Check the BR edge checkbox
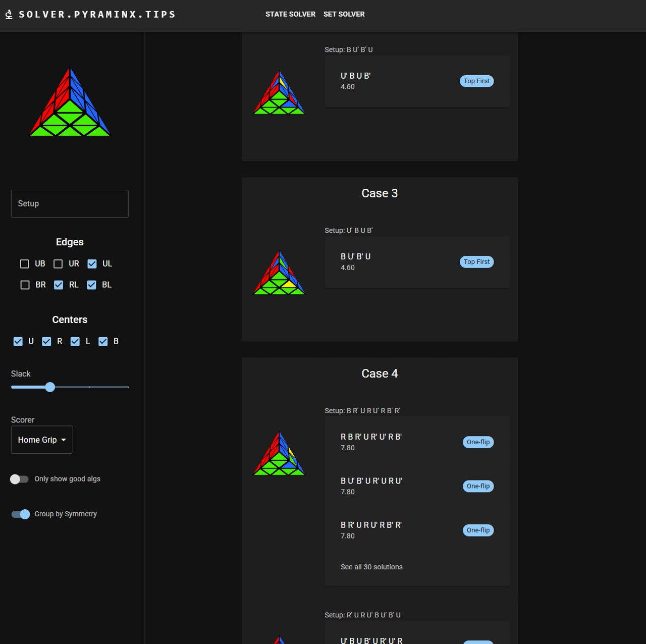 (x=24, y=285)
